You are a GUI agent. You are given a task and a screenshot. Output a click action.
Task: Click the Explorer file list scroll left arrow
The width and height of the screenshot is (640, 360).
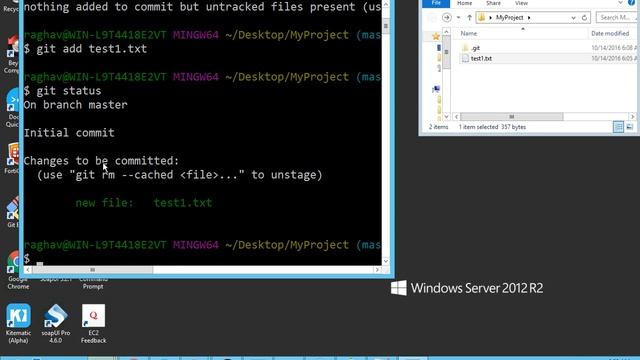[x=456, y=117]
